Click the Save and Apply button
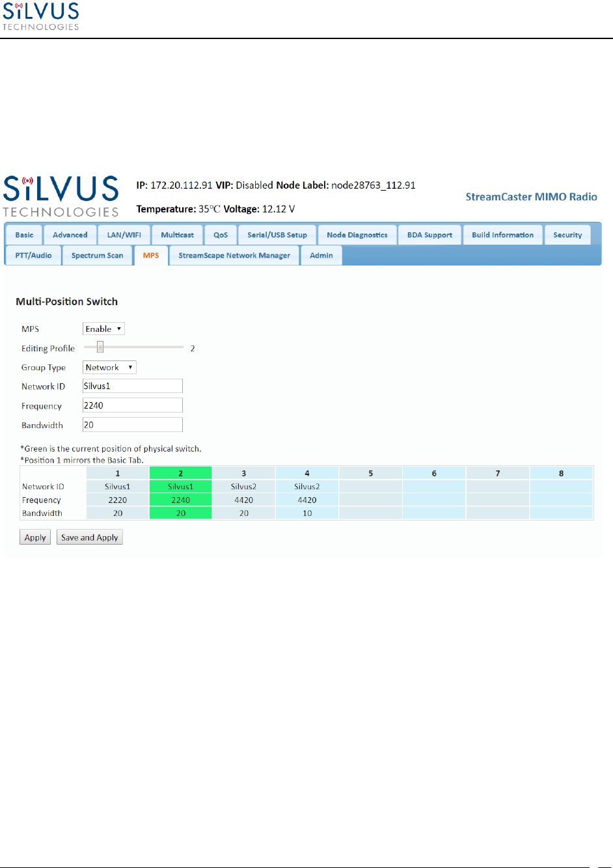 pyautogui.click(x=90, y=537)
